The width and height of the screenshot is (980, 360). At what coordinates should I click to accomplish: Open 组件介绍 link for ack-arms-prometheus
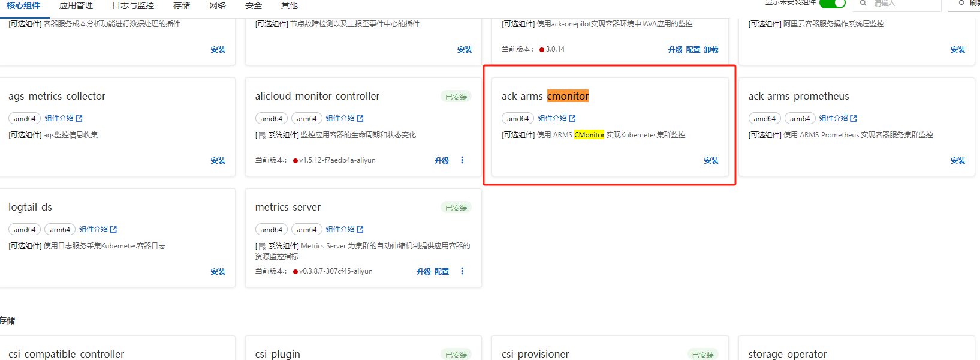click(x=833, y=118)
